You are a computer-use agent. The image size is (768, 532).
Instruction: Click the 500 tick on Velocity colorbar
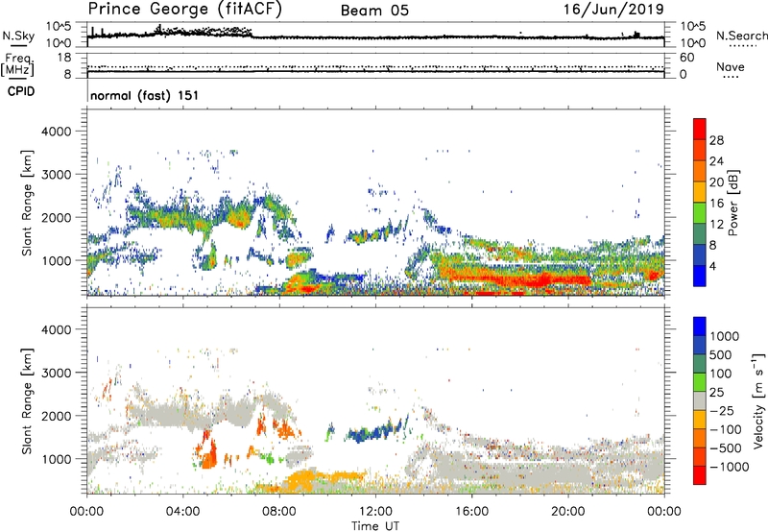(x=720, y=354)
